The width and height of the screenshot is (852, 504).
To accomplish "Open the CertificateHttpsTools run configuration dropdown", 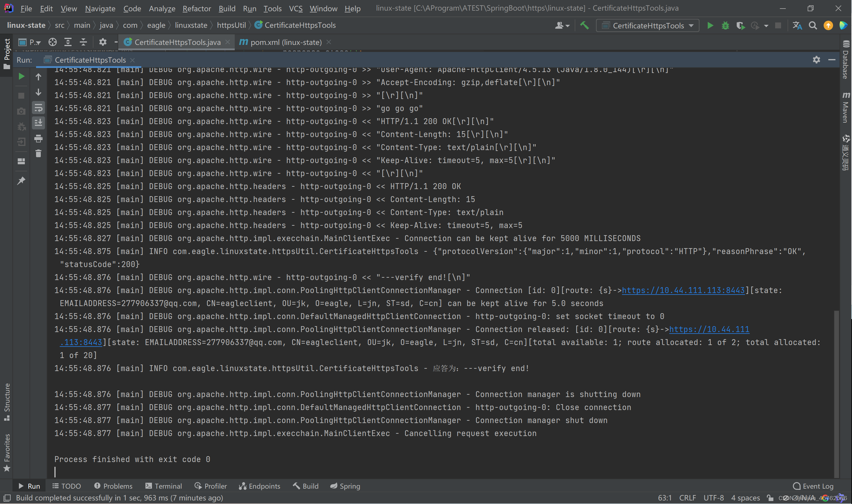I will tap(647, 25).
